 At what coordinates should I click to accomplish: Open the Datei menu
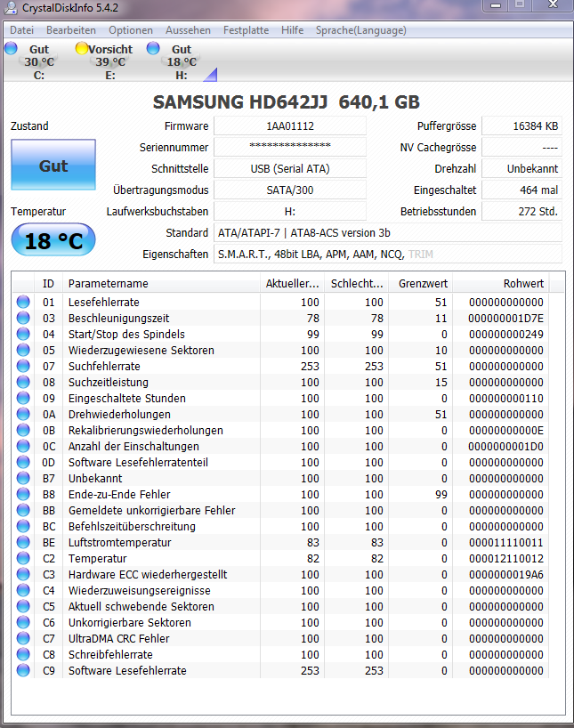click(x=22, y=30)
